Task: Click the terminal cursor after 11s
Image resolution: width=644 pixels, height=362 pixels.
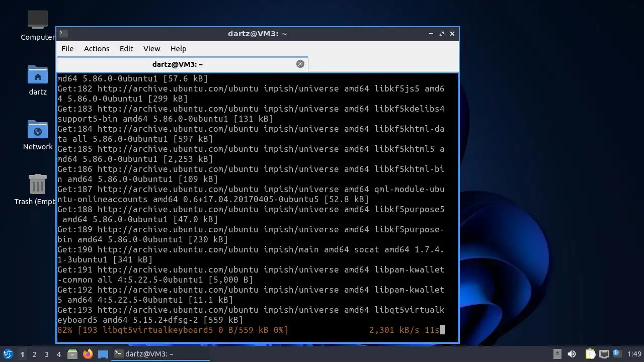Action: (x=442, y=330)
